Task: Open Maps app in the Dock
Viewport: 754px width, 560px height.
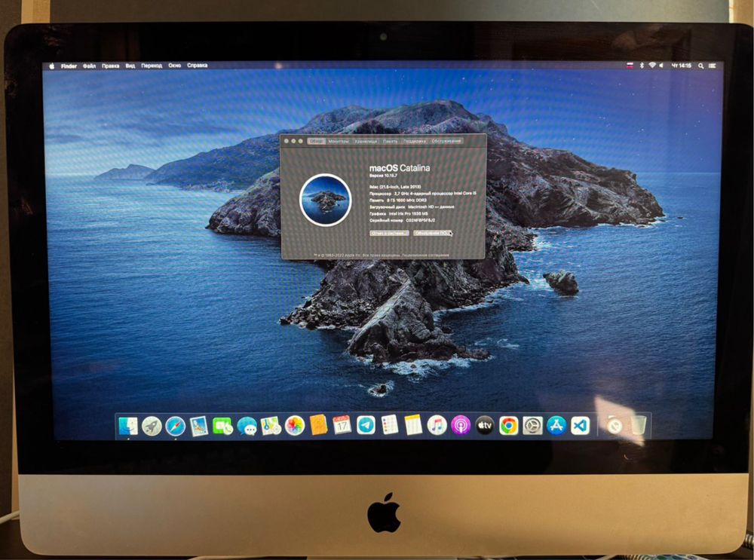Action: [271, 426]
